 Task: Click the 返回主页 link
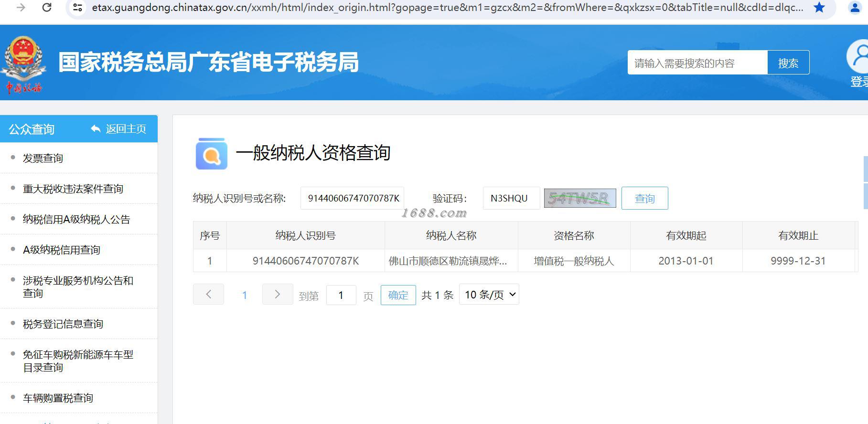[126, 129]
